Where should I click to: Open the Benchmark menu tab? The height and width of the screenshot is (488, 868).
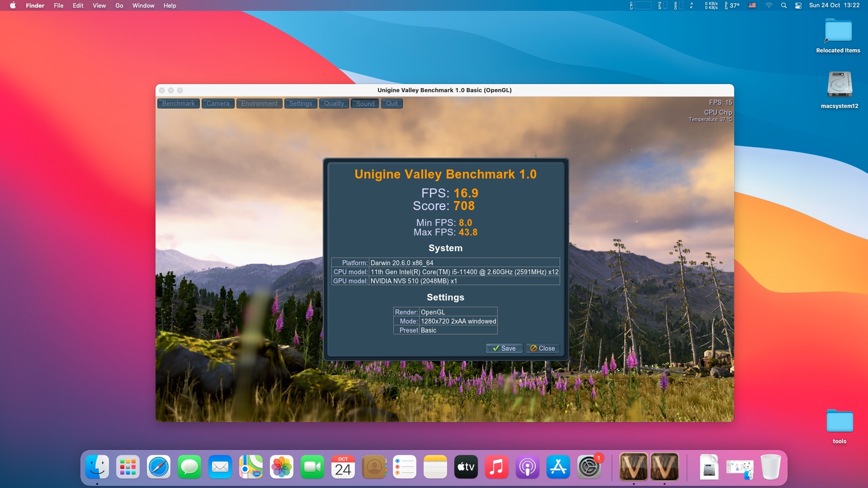click(x=178, y=103)
